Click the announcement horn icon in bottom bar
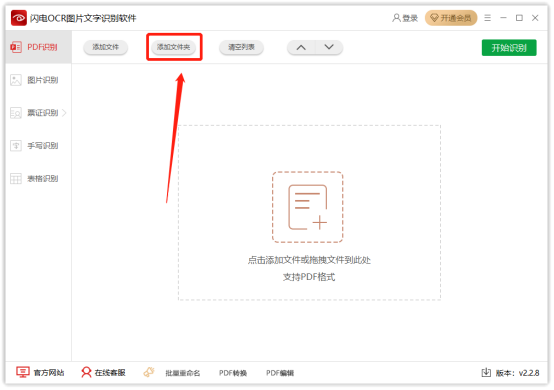The width and height of the screenshot is (554, 390). point(149,372)
